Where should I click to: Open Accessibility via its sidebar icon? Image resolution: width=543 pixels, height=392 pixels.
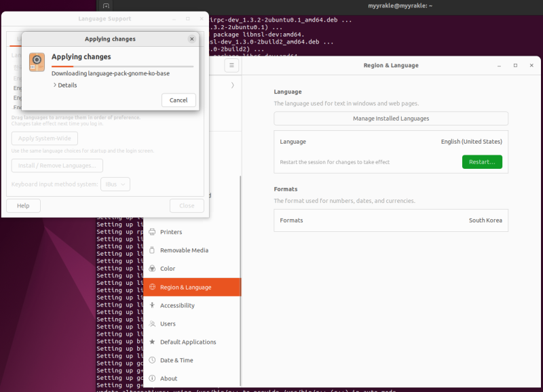153,305
